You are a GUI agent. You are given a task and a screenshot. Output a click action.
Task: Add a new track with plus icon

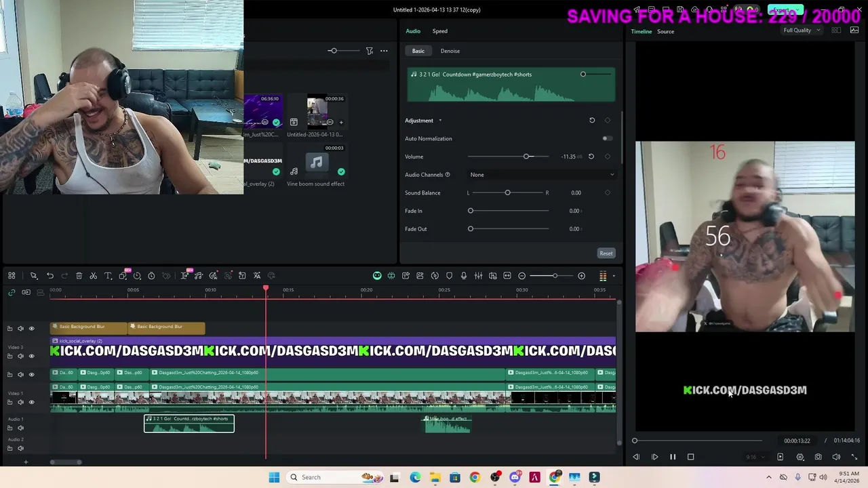pos(26,462)
